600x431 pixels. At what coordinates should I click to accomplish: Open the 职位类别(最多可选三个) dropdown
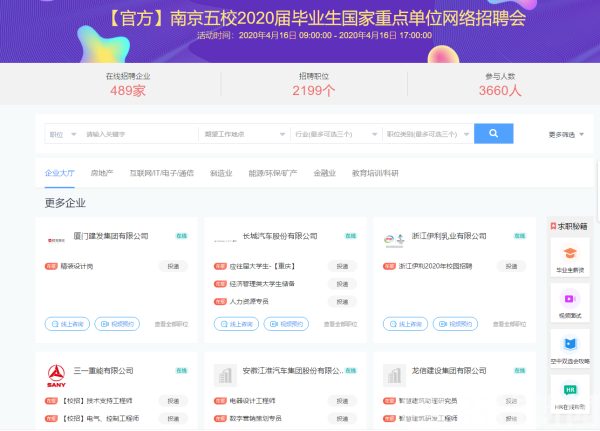(427, 134)
